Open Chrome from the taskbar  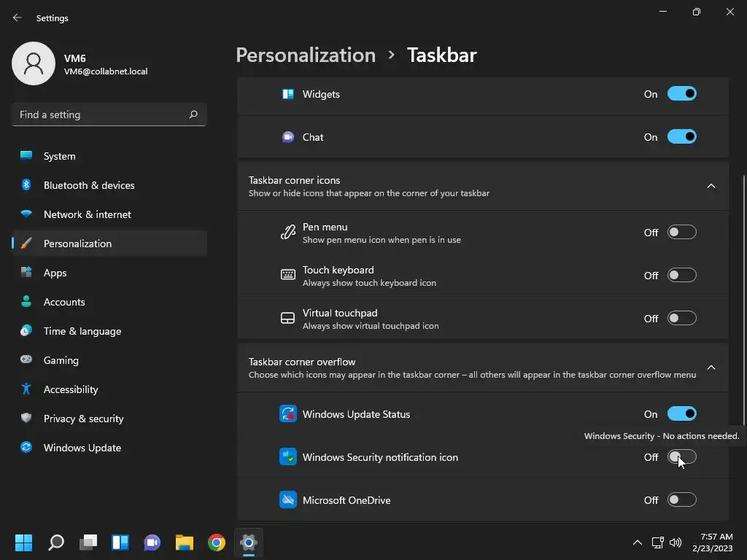pos(216,542)
